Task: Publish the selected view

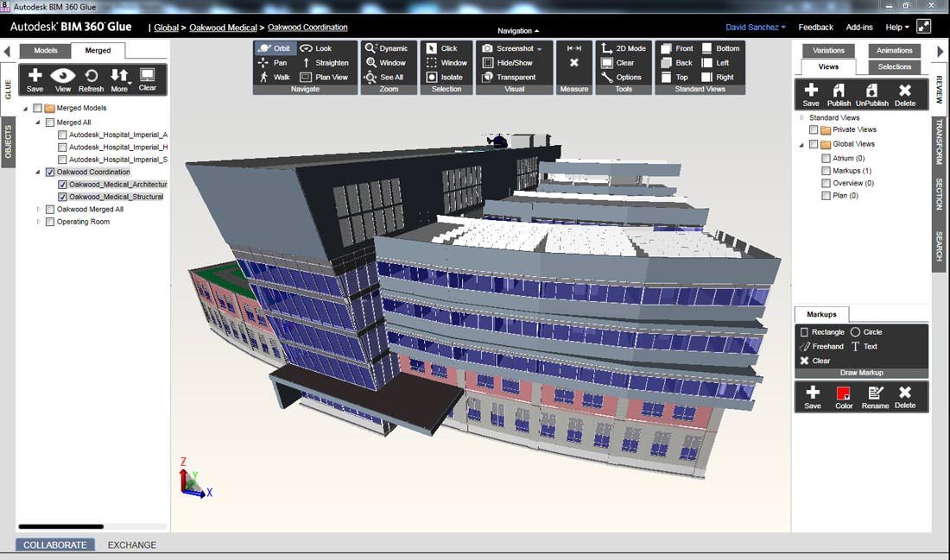Action: 839,95
